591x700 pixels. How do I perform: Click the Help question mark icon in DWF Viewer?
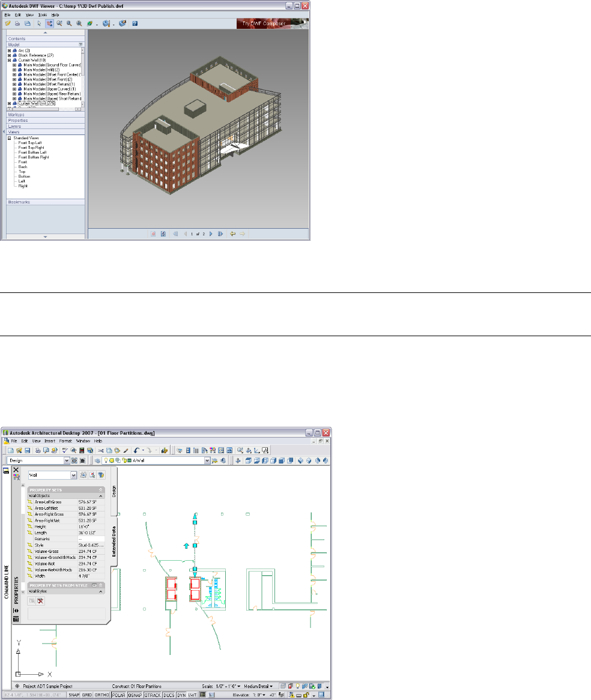coord(135,23)
